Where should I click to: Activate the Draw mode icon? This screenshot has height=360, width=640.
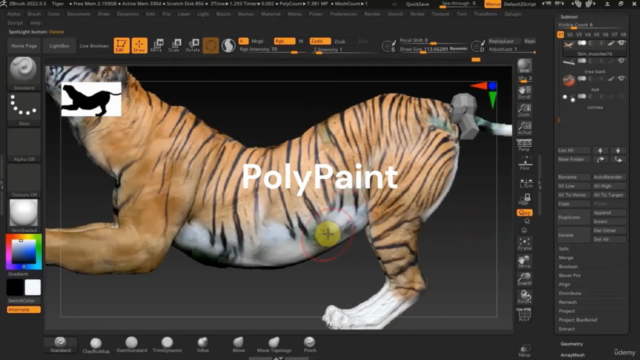pyautogui.click(x=139, y=45)
